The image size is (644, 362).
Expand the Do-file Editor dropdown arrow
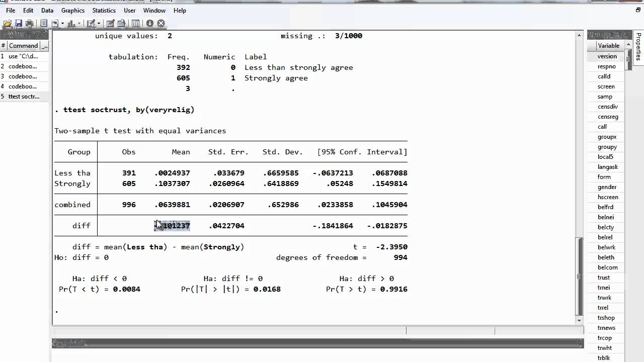coord(99,23)
